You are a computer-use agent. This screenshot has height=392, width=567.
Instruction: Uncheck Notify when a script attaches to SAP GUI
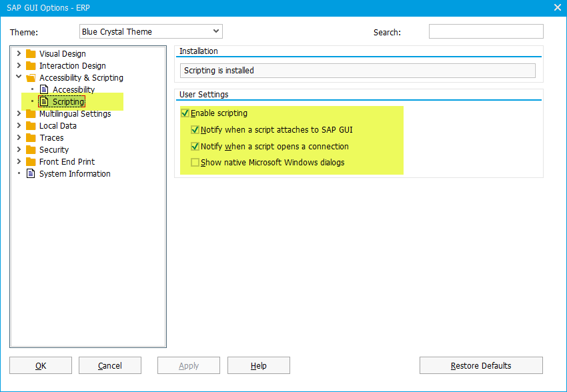pyautogui.click(x=195, y=130)
